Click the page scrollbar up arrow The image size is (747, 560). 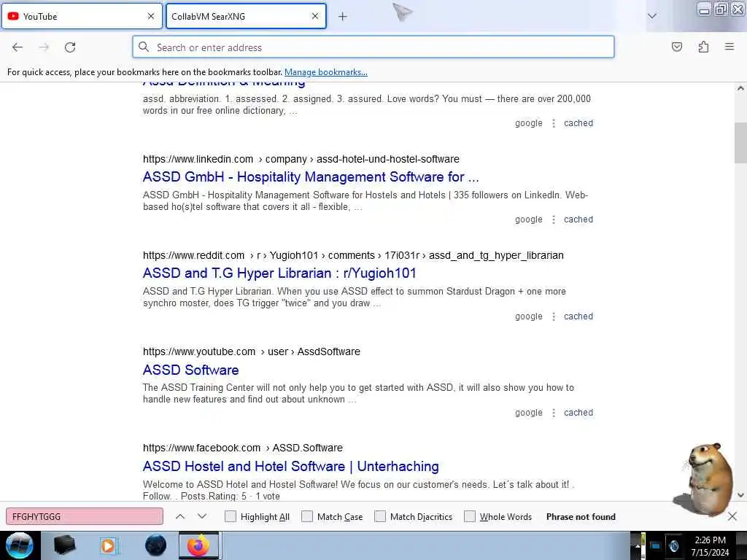click(740, 88)
